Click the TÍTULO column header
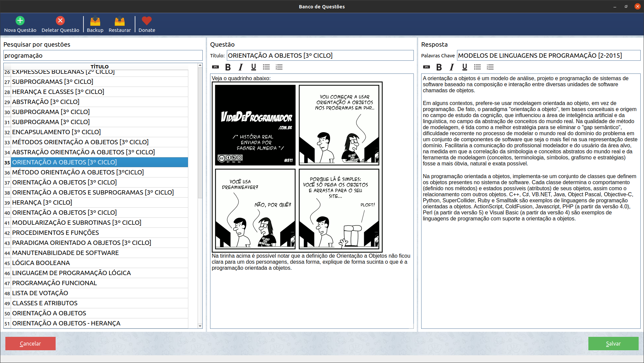Viewport: 644px width, 363px height. click(x=100, y=66)
